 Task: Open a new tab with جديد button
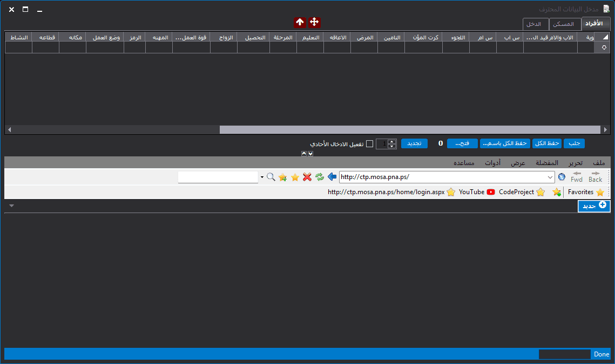[x=594, y=205]
